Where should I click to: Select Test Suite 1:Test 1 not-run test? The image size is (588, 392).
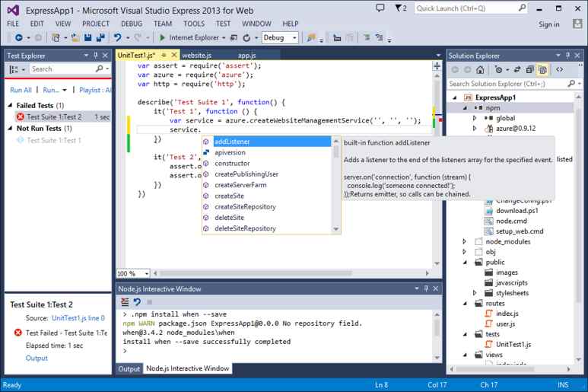(54, 140)
